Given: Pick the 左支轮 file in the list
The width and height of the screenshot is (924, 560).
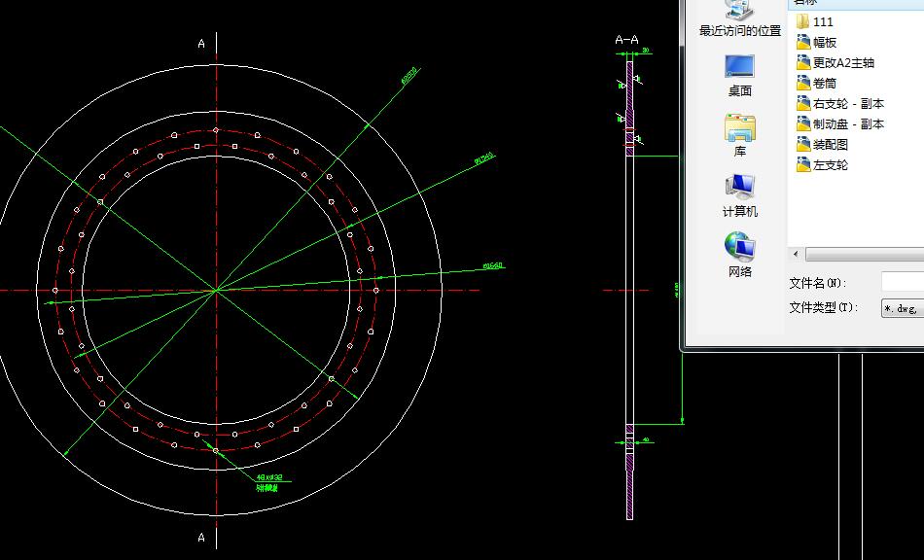Looking at the screenshot, I should pyautogui.click(x=822, y=165).
